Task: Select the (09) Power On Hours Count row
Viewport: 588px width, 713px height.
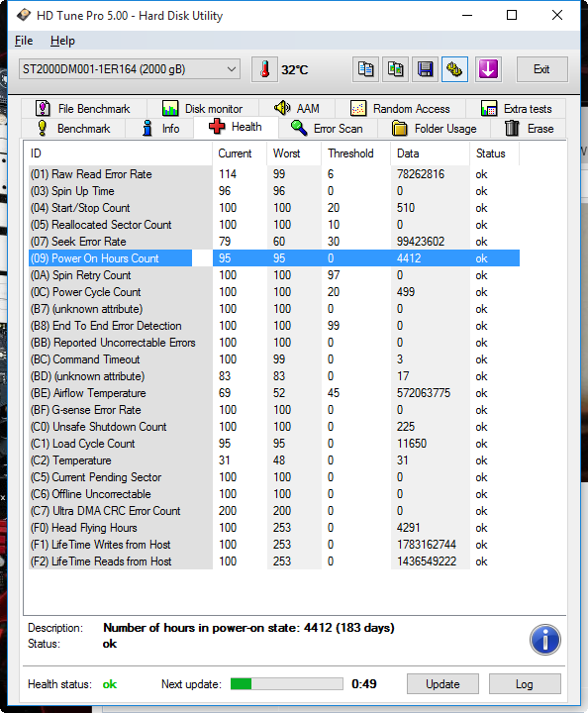Action: pos(274,258)
